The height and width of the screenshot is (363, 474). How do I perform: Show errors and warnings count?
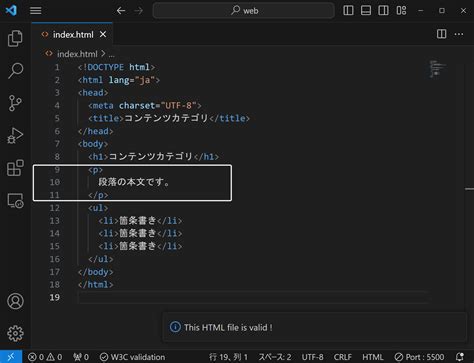[45, 357]
